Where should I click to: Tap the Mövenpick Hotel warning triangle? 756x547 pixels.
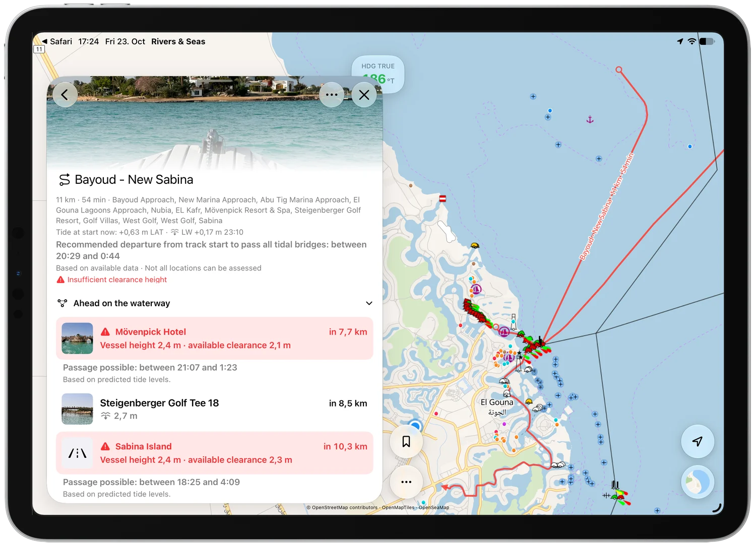click(105, 332)
